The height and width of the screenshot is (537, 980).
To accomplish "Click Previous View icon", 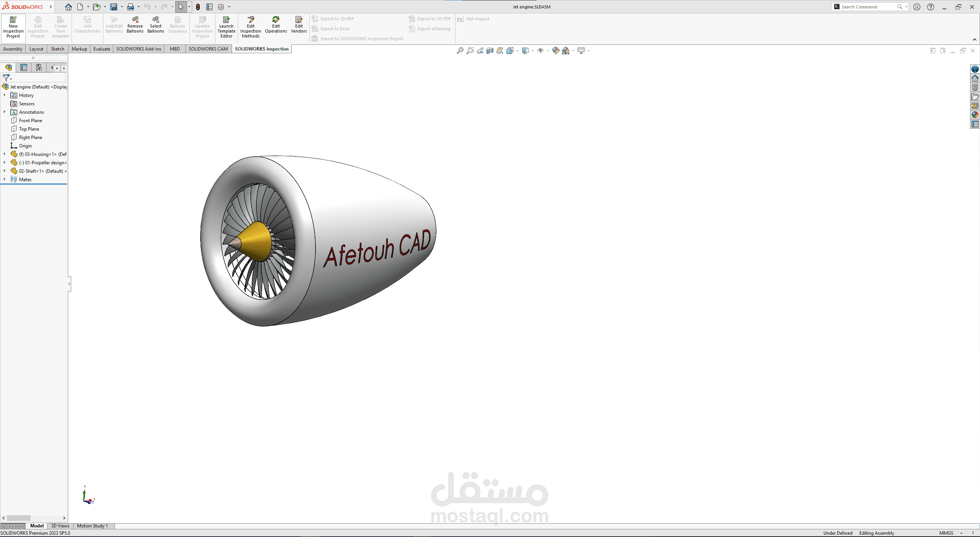I will pos(480,51).
